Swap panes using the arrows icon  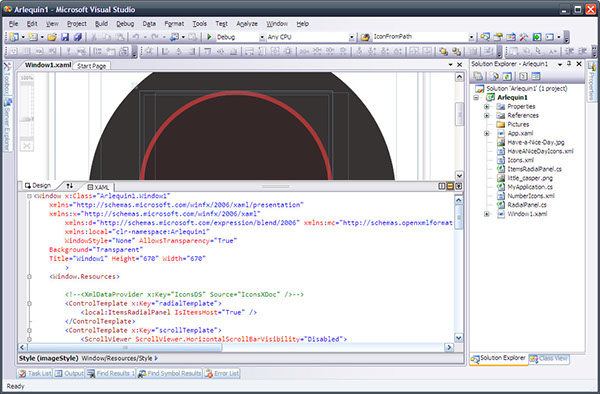(69, 186)
